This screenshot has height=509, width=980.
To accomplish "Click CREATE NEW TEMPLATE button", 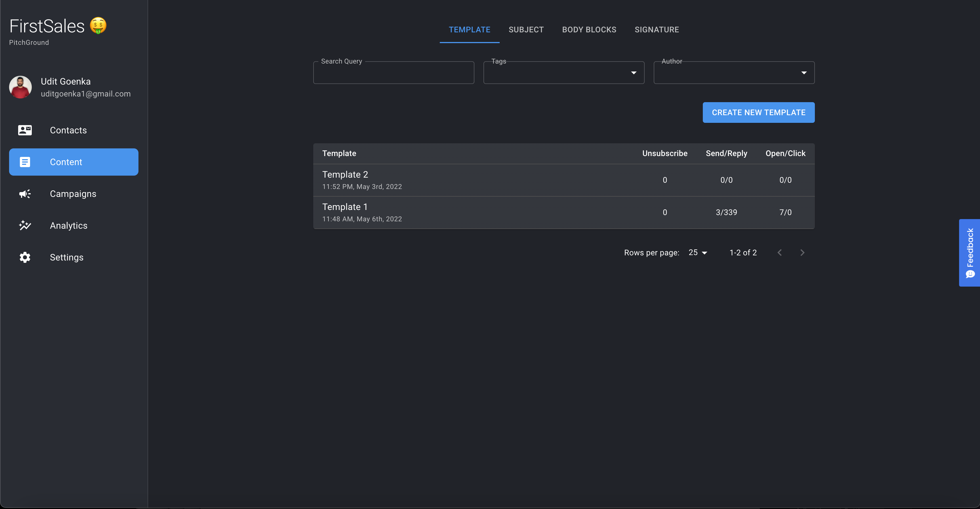I will (758, 112).
